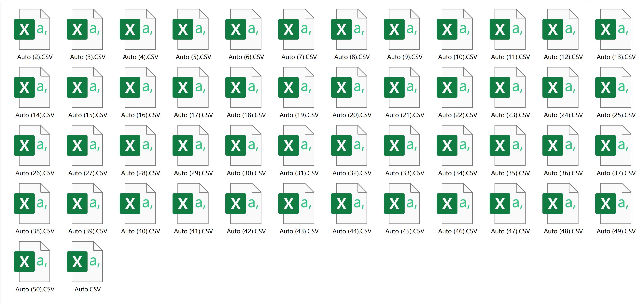Select the Auto (35).CSV file icon
The height and width of the screenshot is (304, 644).
(508, 146)
